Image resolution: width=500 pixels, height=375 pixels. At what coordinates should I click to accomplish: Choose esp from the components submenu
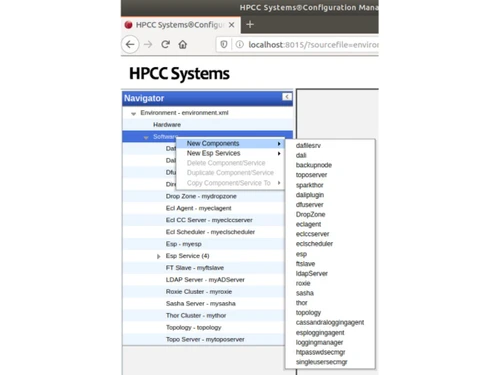pyautogui.click(x=301, y=254)
